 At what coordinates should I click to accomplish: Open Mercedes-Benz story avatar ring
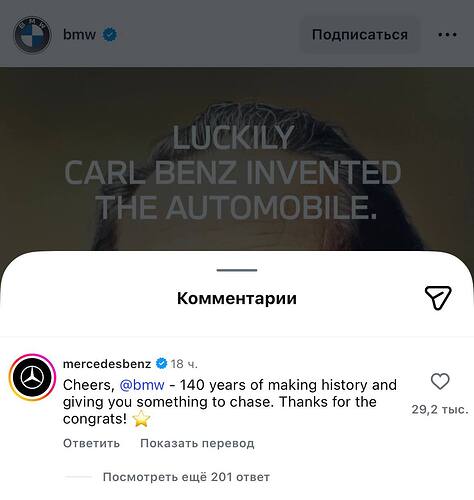(32, 377)
